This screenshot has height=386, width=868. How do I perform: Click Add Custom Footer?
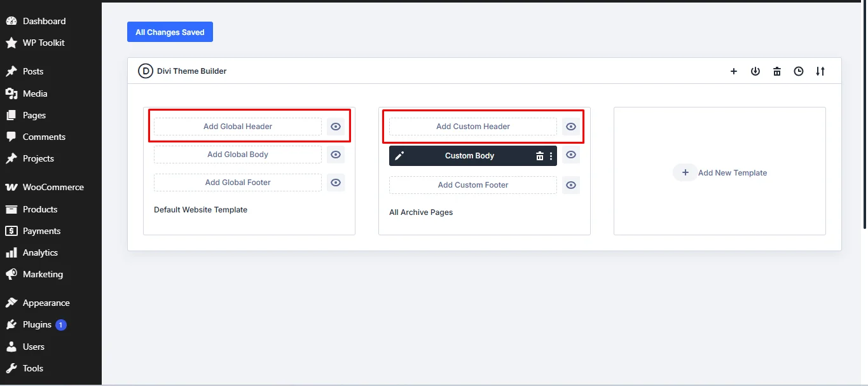(x=473, y=185)
